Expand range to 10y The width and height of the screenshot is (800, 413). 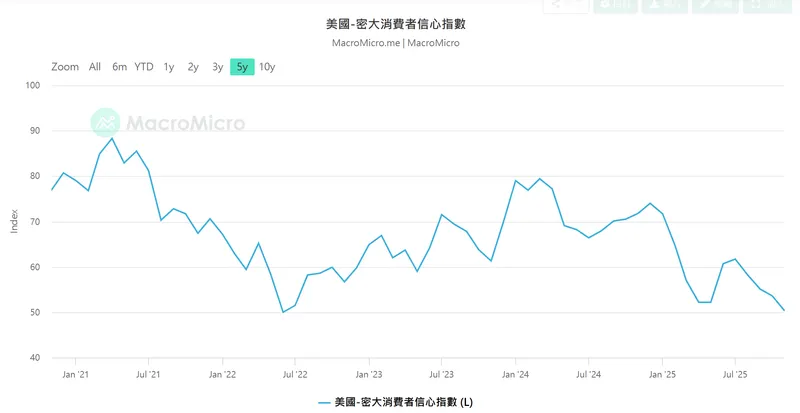(267, 67)
